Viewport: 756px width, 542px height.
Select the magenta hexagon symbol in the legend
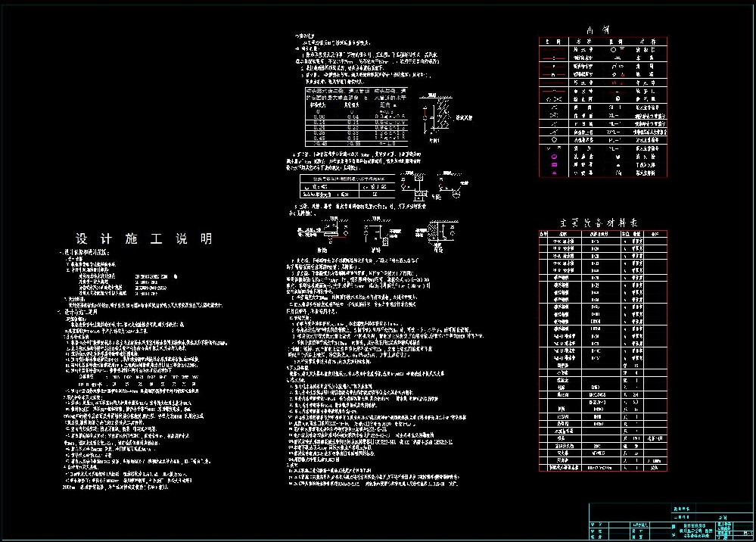[x=554, y=156]
